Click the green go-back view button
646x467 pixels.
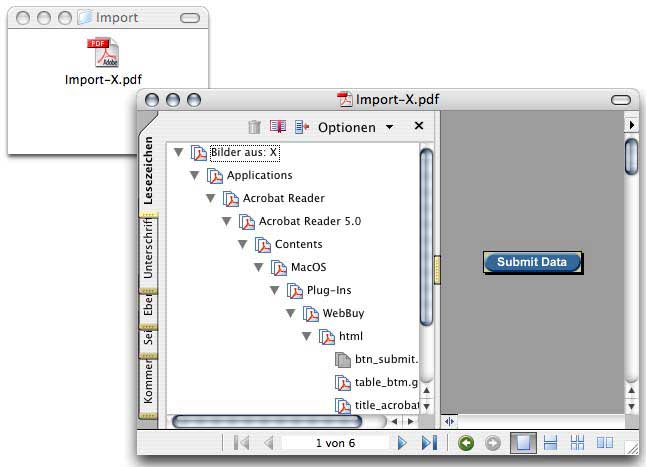pos(466,443)
